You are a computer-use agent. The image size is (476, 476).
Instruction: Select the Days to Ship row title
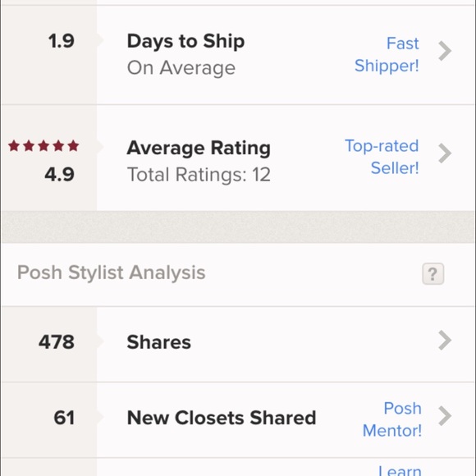(x=185, y=41)
